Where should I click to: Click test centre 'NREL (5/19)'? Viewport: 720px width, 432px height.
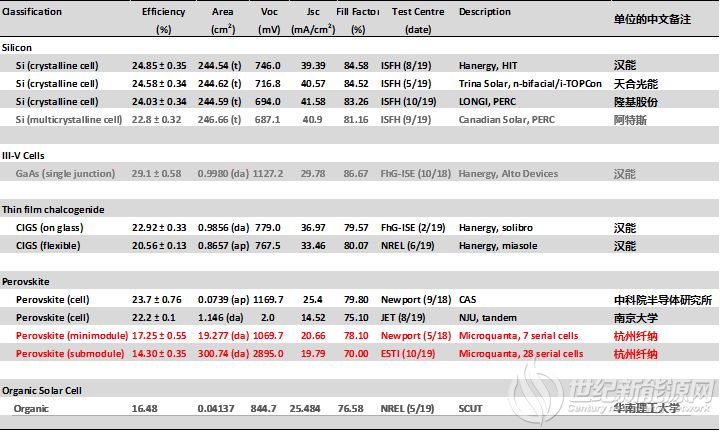(x=407, y=409)
